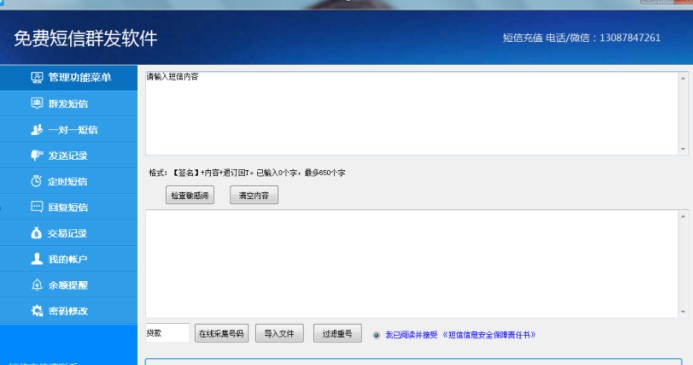Image resolution: width=693 pixels, height=365 pixels.
Task: Click the 免费短信群发软件 title text
Action: point(86,38)
